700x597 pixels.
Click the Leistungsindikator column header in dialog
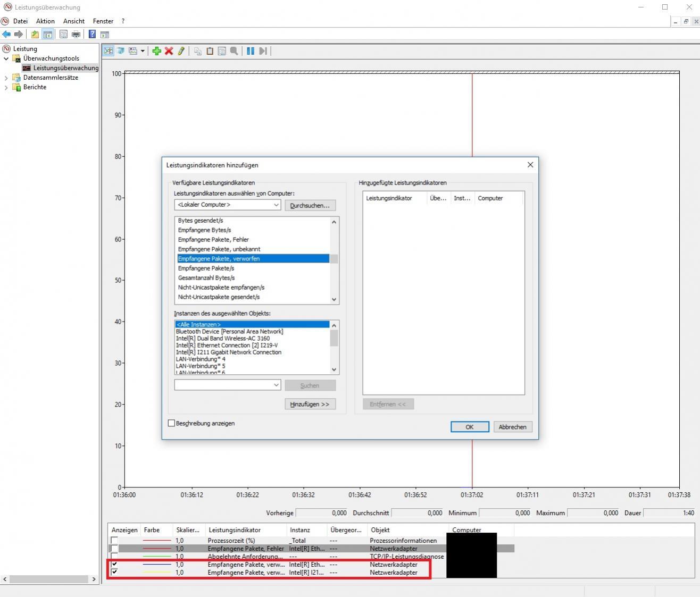click(395, 198)
